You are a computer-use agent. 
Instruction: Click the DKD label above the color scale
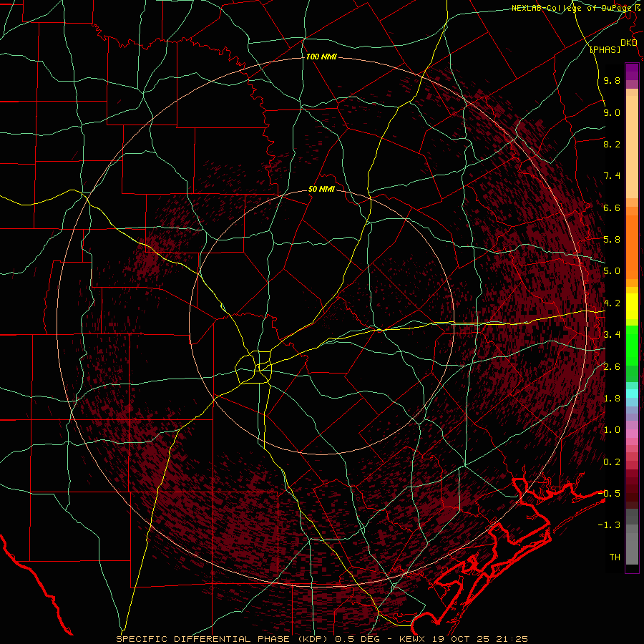coord(629,43)
